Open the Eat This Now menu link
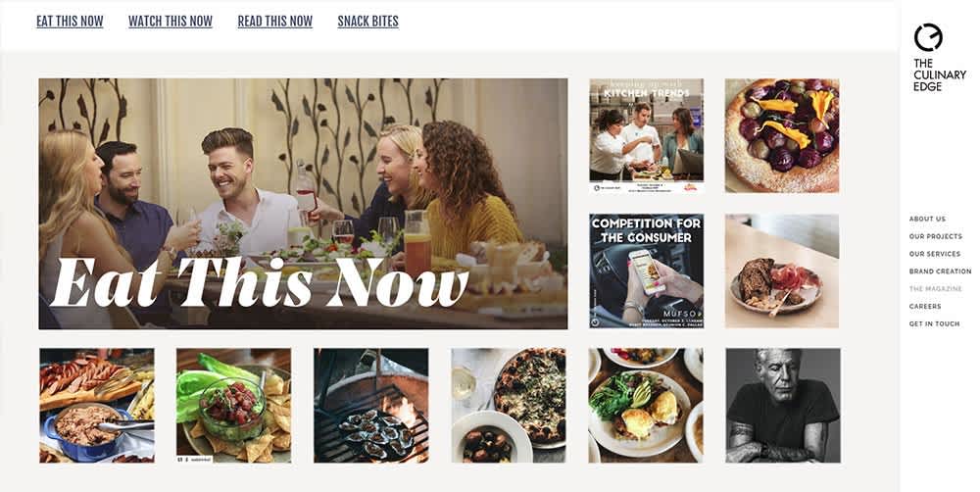980x492 pixels. (70, 22)
